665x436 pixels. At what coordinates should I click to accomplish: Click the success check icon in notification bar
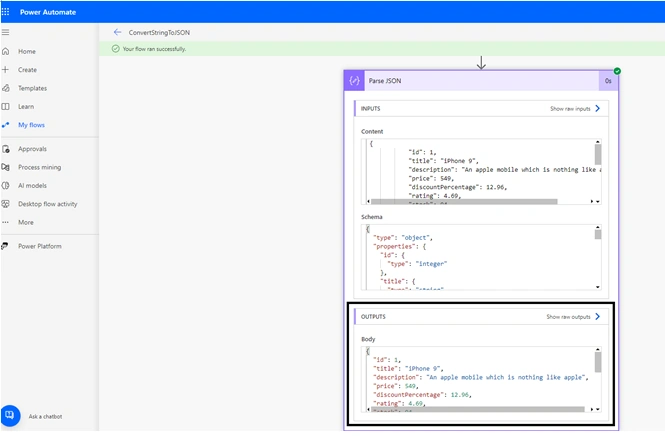pos(115,49)
